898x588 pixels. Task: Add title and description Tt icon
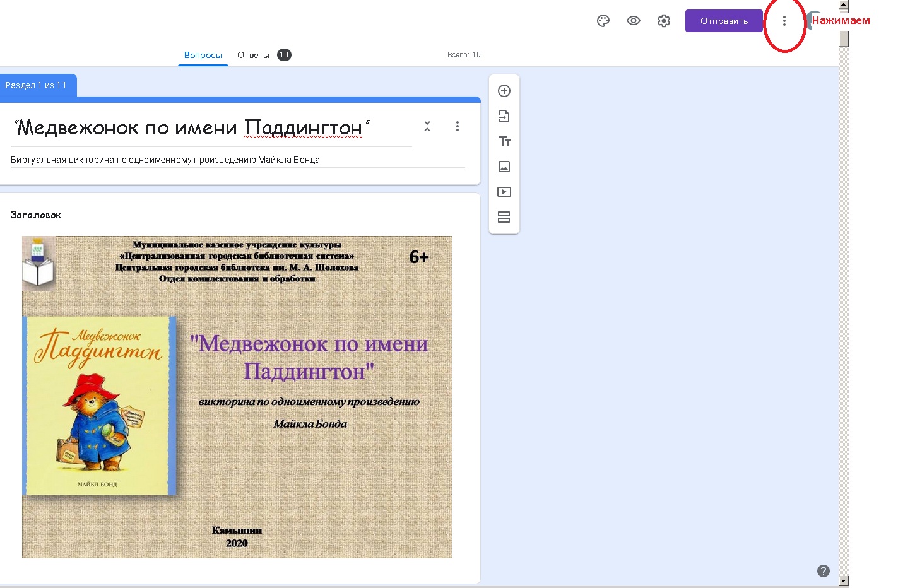(x=504, y=141)
